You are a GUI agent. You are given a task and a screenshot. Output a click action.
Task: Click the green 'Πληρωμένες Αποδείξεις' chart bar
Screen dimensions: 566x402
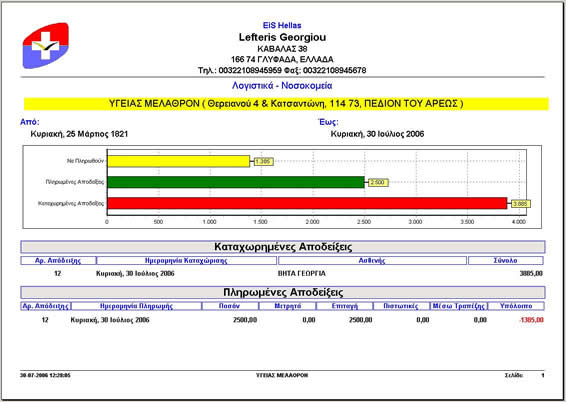tap(236, 182)
